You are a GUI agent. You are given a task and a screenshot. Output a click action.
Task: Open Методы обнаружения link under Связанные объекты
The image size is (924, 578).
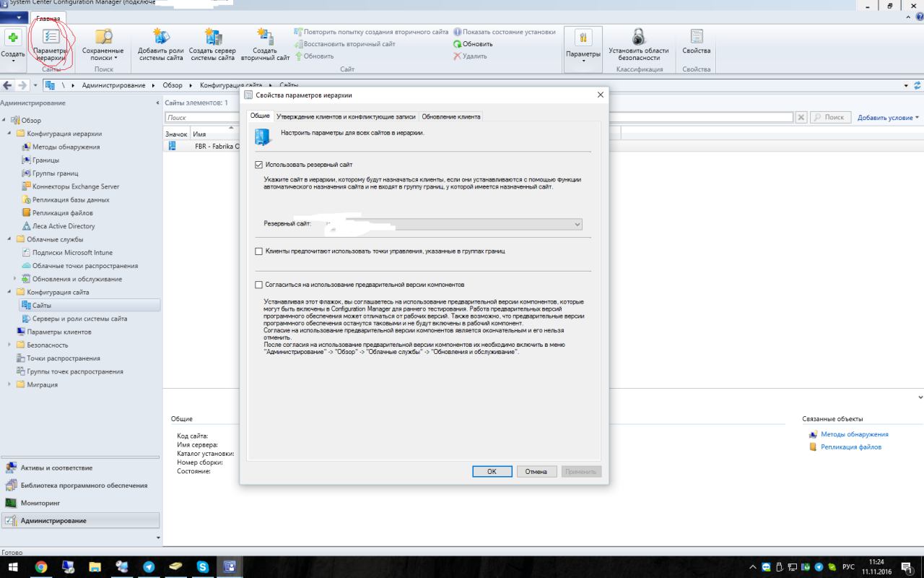(855, 434)
